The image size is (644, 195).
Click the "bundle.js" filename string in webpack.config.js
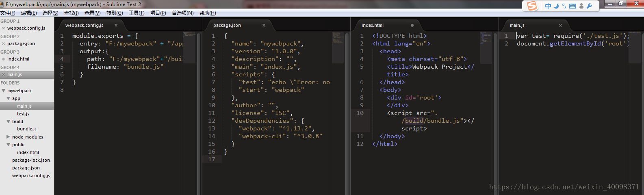click(143, 67)
